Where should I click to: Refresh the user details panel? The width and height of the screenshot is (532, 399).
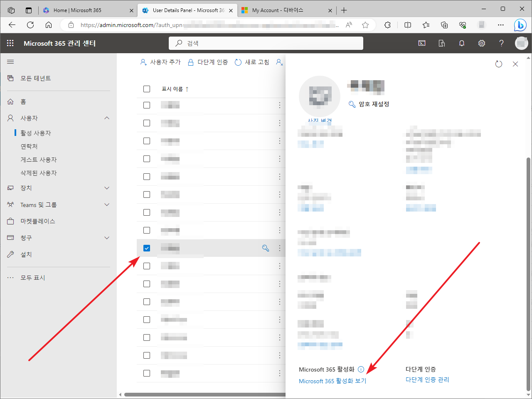click(x=499, y=64)
